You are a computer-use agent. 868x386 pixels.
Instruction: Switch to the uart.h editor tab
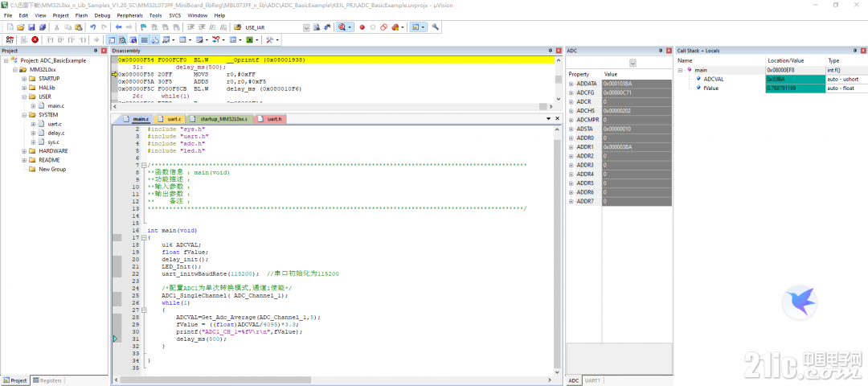pyautogui.click(x=270, y=119)
